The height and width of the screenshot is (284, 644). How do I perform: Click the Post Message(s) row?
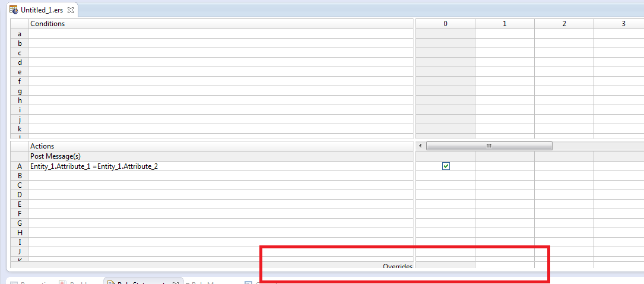tap(221, 156)
